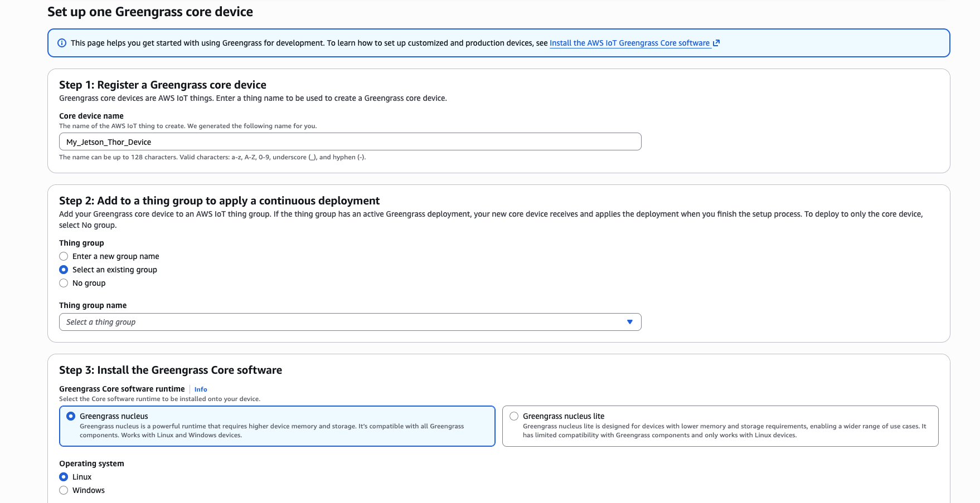Click the Step 2: Add to a thing group heading
Viewport: 980px width, 503px height.
click(x=219, y=201)
